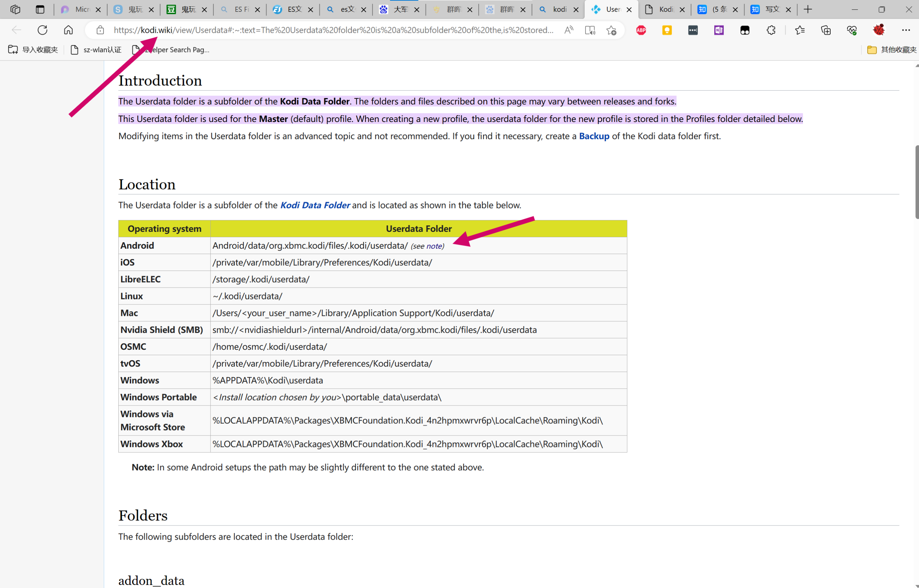Open Browser Essentials heartbeat icon
Viewport: 919px width, 588px height.
click(x=851, y=30)
